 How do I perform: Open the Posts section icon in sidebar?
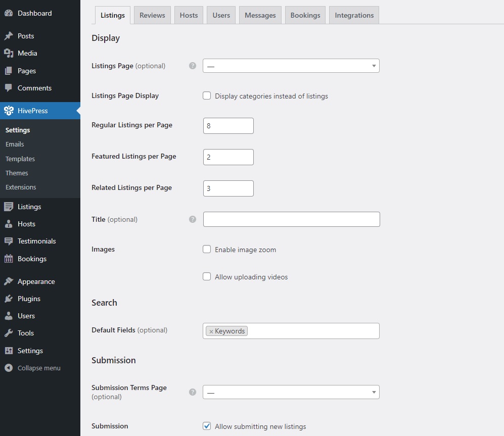[x=10, y=35]
